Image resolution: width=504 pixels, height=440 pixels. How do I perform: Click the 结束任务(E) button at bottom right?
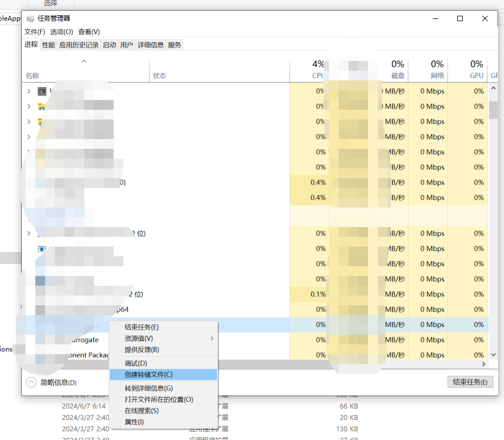[470, 382]
